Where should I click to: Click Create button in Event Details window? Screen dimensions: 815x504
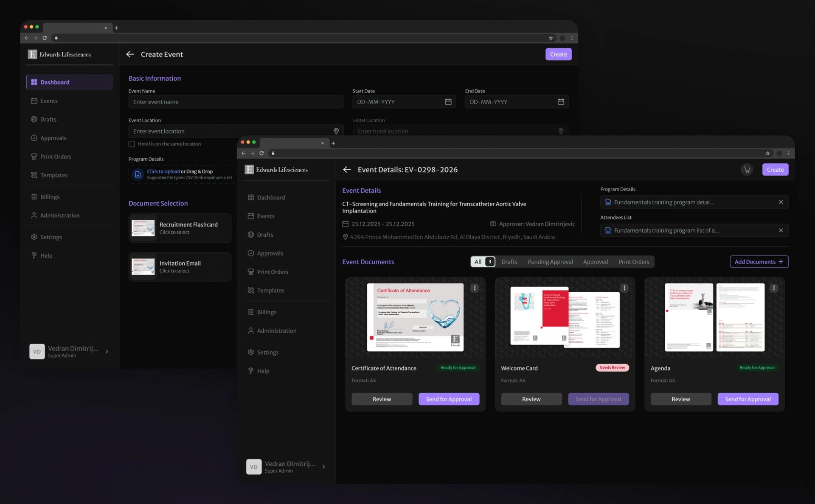(775, 170)
